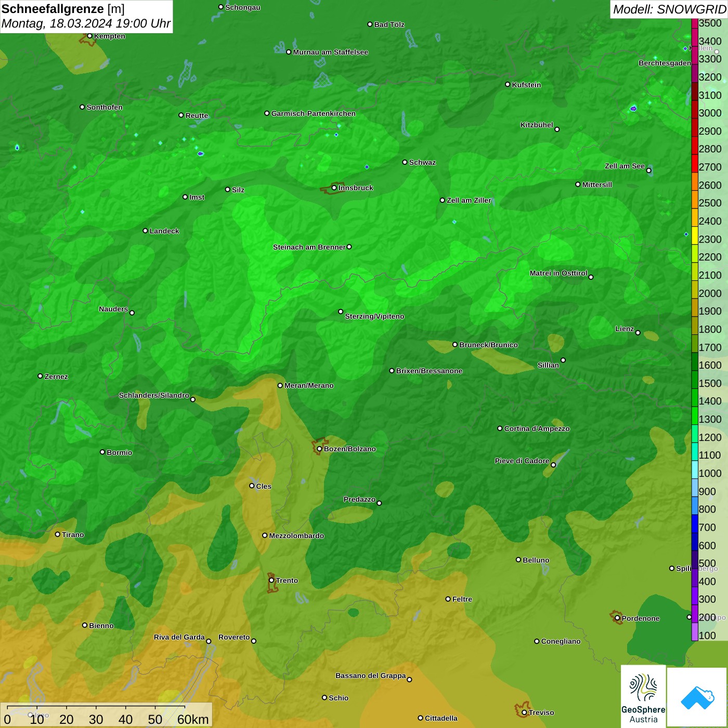Click the Nauders marker dot

(132, 313)
